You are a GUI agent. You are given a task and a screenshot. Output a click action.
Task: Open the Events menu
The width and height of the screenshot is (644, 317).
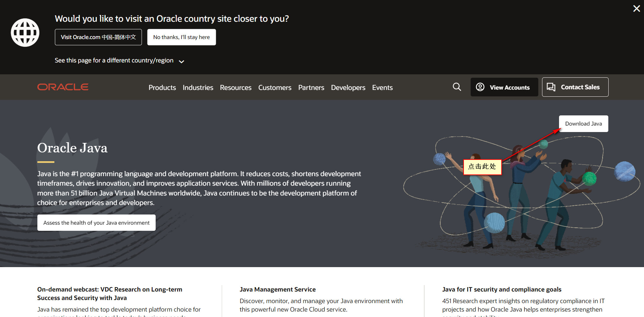[382, 88]
